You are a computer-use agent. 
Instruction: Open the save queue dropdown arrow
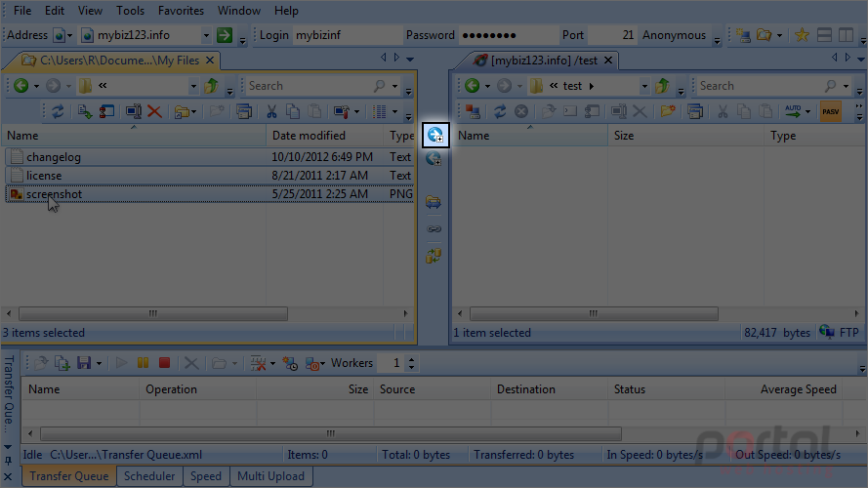point(99,363)
